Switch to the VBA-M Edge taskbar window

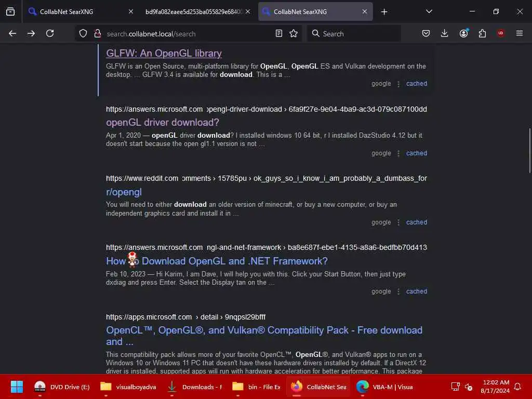click(385, 387)
